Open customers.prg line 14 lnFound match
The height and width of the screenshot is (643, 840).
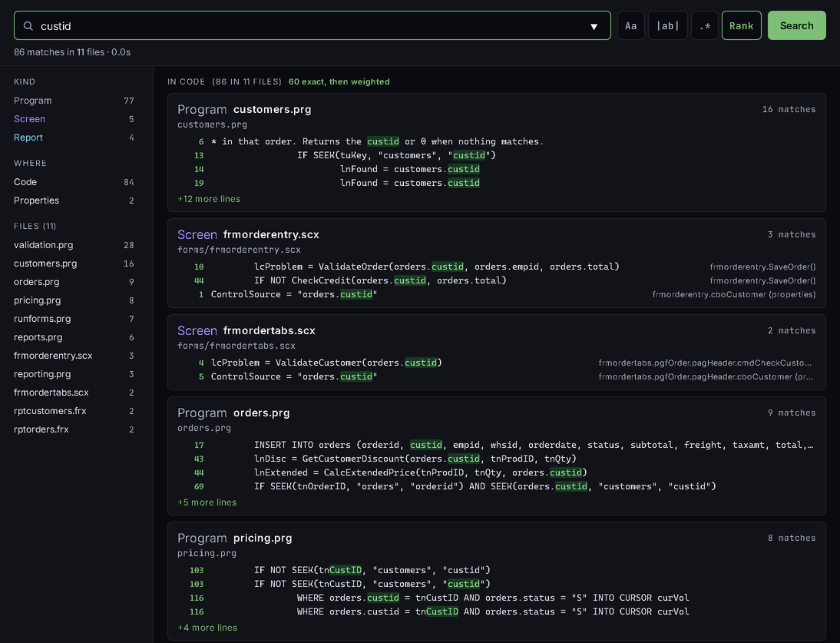click(497, 169)
